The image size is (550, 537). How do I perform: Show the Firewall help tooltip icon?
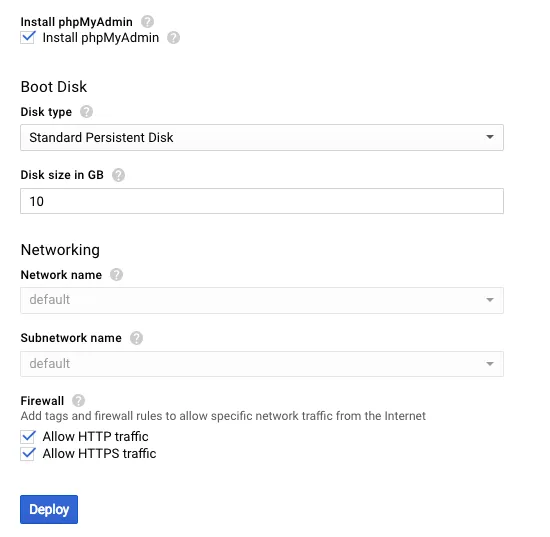[78, 401]
